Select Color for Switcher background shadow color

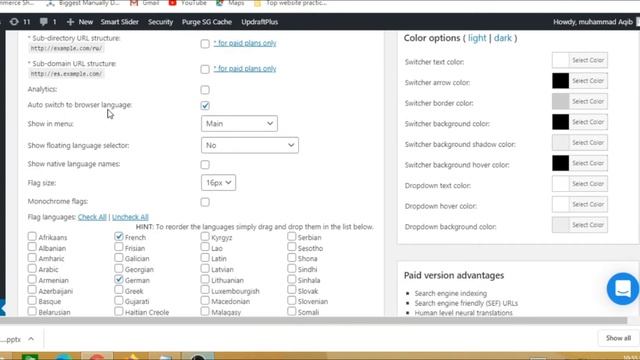(588, 143)
